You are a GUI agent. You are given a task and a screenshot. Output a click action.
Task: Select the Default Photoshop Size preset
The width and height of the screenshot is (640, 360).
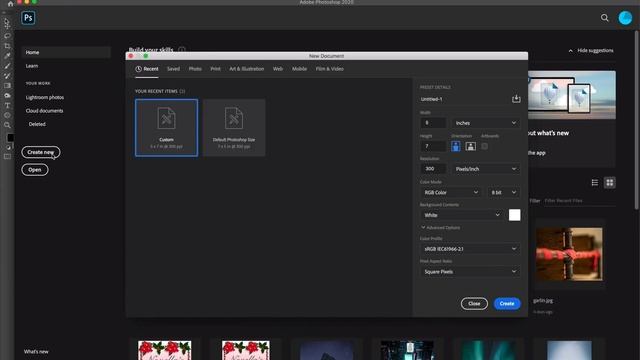click(x=234, y=128)
